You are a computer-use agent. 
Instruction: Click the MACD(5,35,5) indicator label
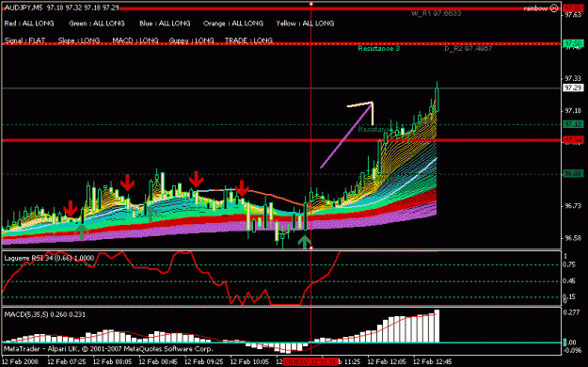tap(44, 314)
